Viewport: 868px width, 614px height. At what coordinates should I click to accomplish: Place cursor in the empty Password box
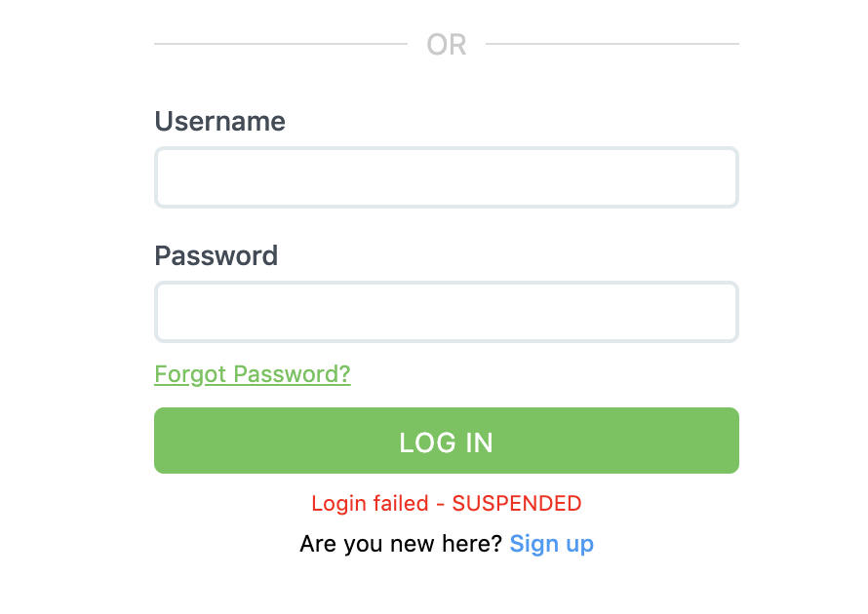pos(446,312)
